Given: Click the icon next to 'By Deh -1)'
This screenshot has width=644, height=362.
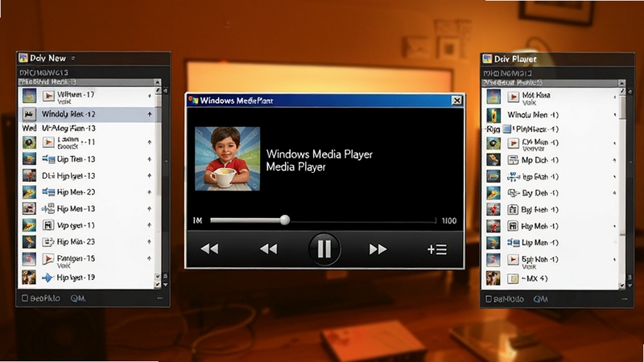Looking at the screenshot, I should (513, 193).
